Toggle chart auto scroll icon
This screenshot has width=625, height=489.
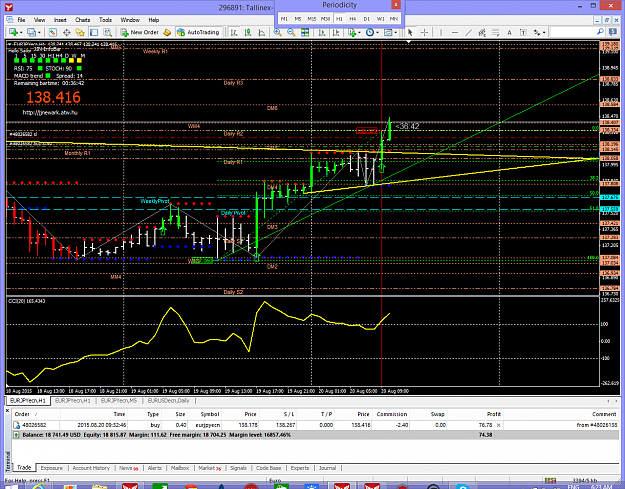[x=322, y=32]
